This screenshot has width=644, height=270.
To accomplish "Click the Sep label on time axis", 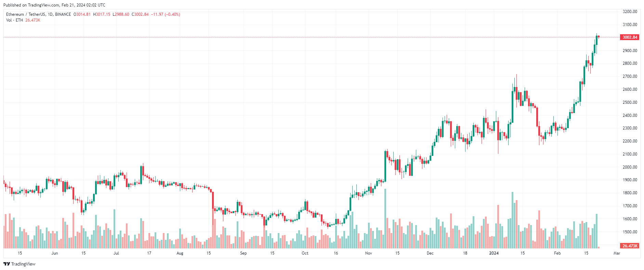I will 243,253.
